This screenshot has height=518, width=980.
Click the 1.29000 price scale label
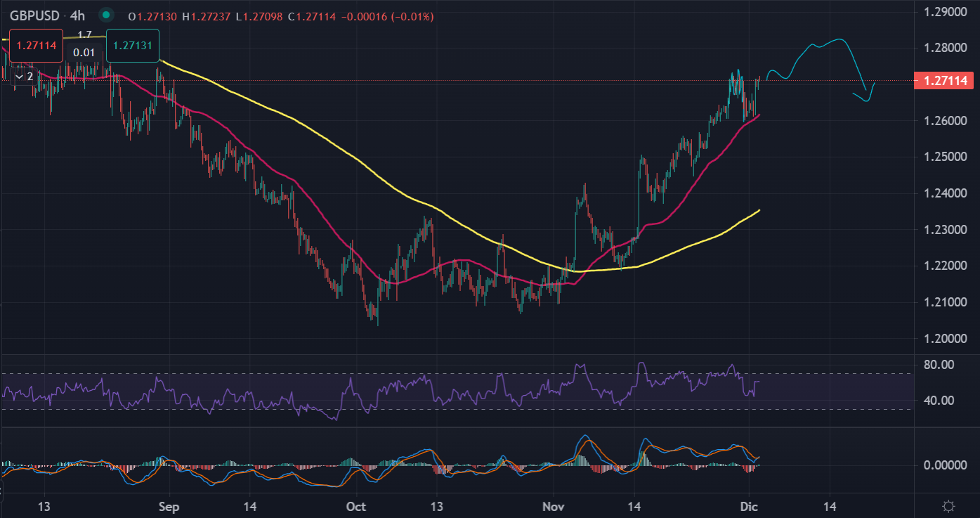pos(942,12)
